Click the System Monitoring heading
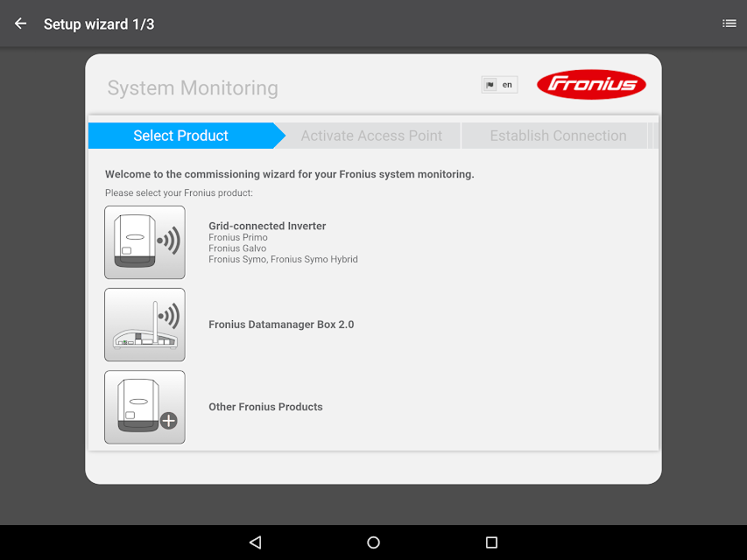 coord(193,88)
